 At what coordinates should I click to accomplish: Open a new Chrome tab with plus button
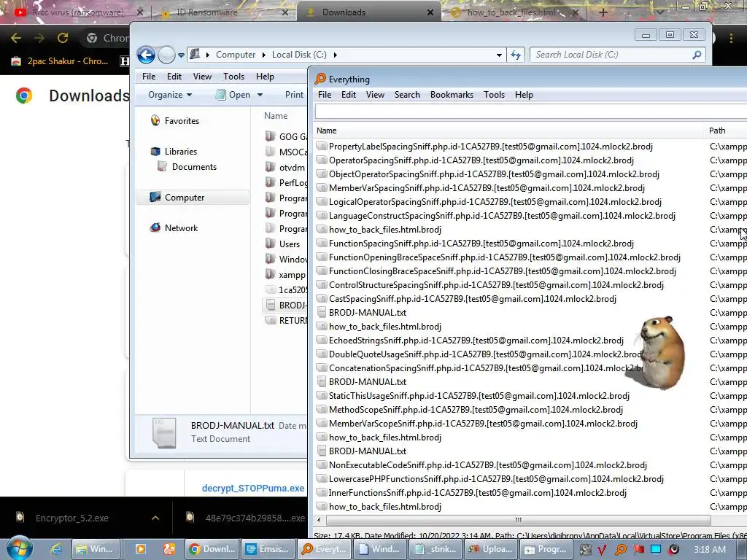pos(603,12)
